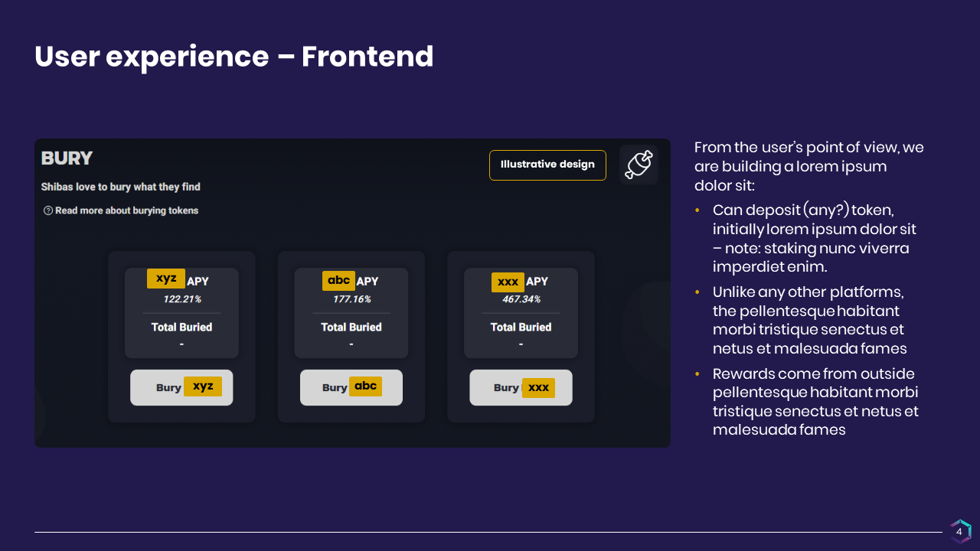Viewport: 980px width, 551px height.
Task: Click the Rewards come from outside bullet
Action: [815, 402]
